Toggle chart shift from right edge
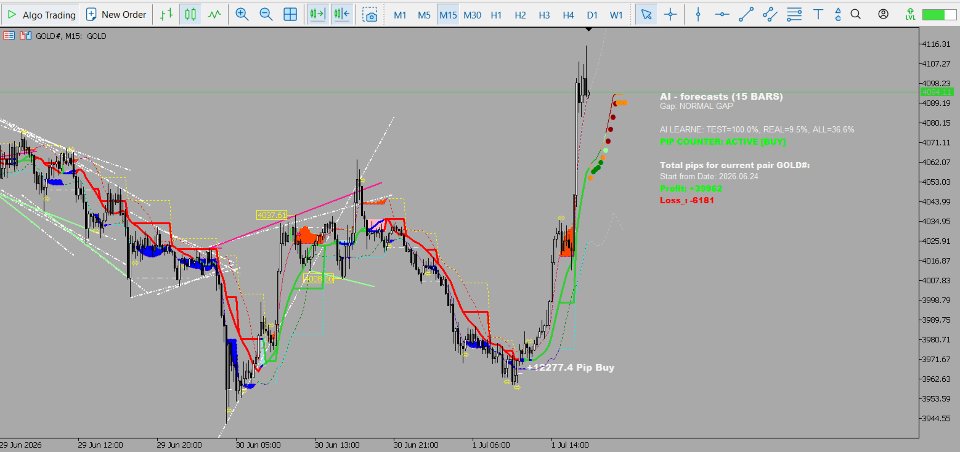Screen dimensions: 960x452 [x=342, y=15]
